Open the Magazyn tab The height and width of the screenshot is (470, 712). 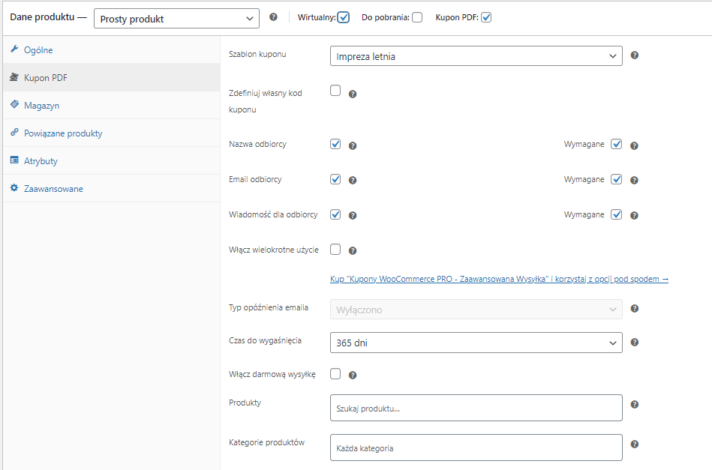point(42,104)
